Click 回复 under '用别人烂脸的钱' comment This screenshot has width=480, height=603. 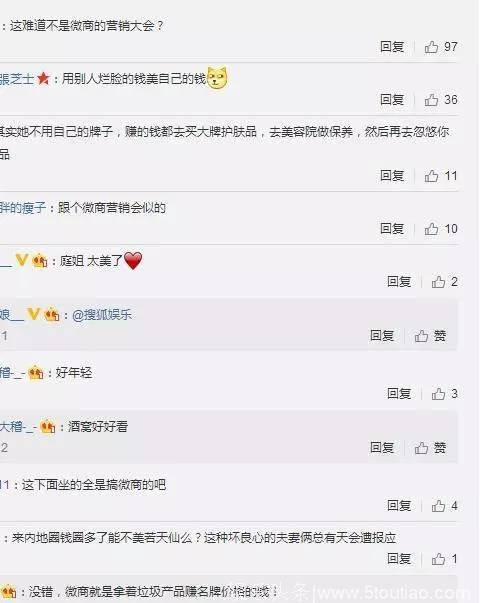point(392,100)
